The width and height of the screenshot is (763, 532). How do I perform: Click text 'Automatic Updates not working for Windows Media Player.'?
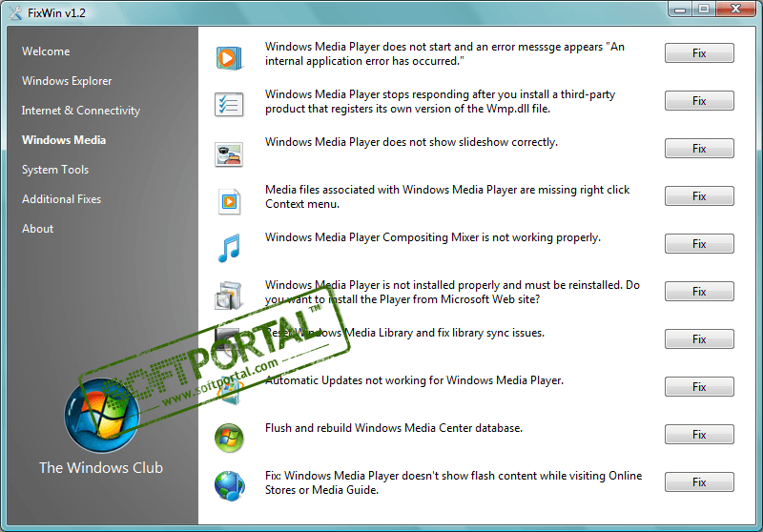414,380
